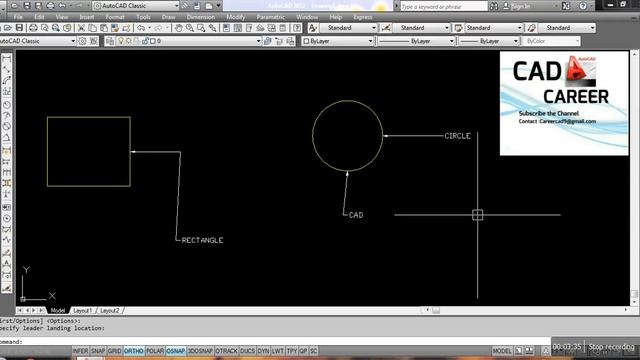640x360 pixels.
Task: Disable OSNAP in status bar
Action: click(176, 351)
